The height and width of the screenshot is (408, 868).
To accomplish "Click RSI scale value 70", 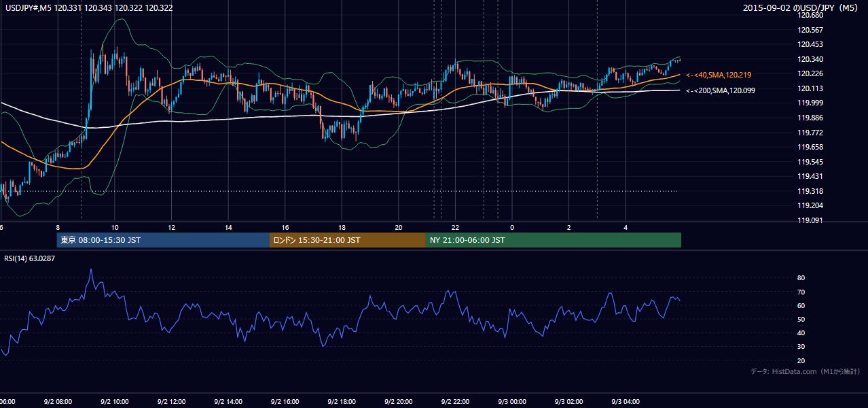I will pos(801,292).
